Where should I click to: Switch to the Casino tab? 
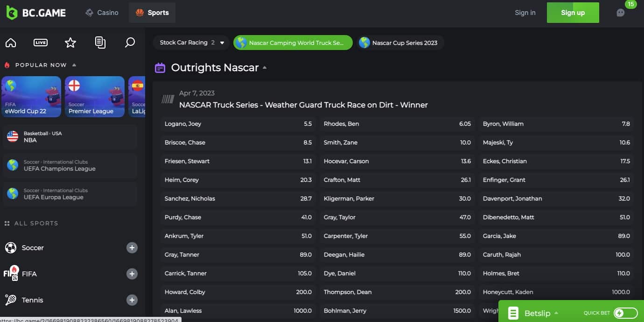coord(102,13)
